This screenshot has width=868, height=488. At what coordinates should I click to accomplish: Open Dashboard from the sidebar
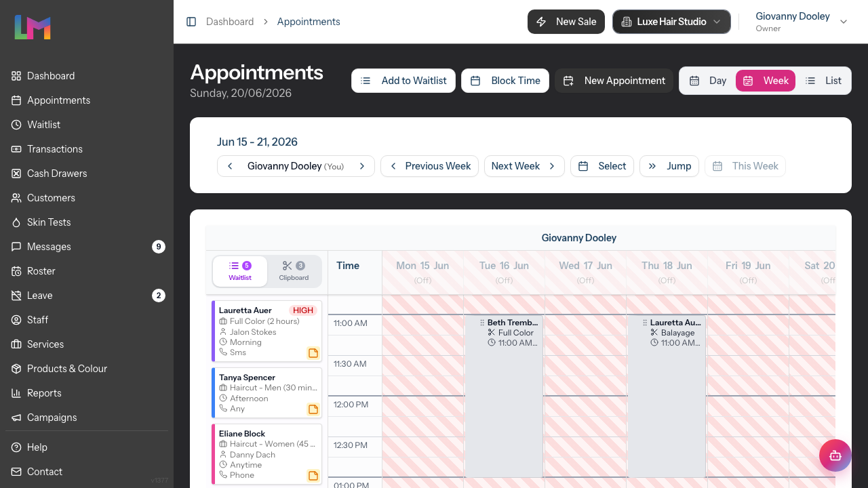point(87,76)
